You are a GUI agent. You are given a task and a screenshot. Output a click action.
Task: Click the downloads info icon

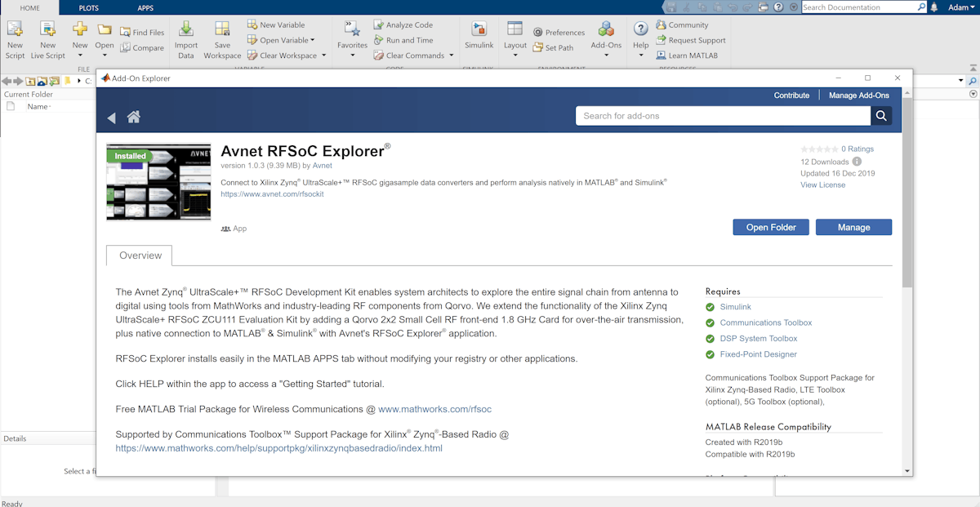[x=857, y=162]
